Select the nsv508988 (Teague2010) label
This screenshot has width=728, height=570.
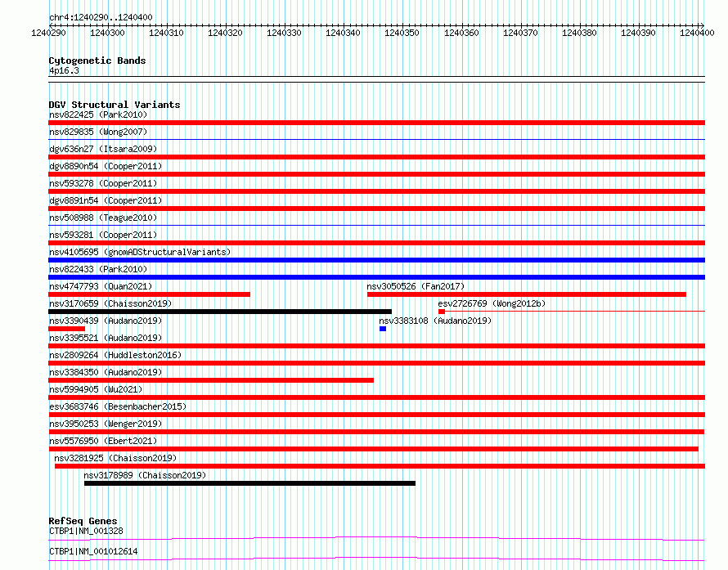tap(103, 218)
